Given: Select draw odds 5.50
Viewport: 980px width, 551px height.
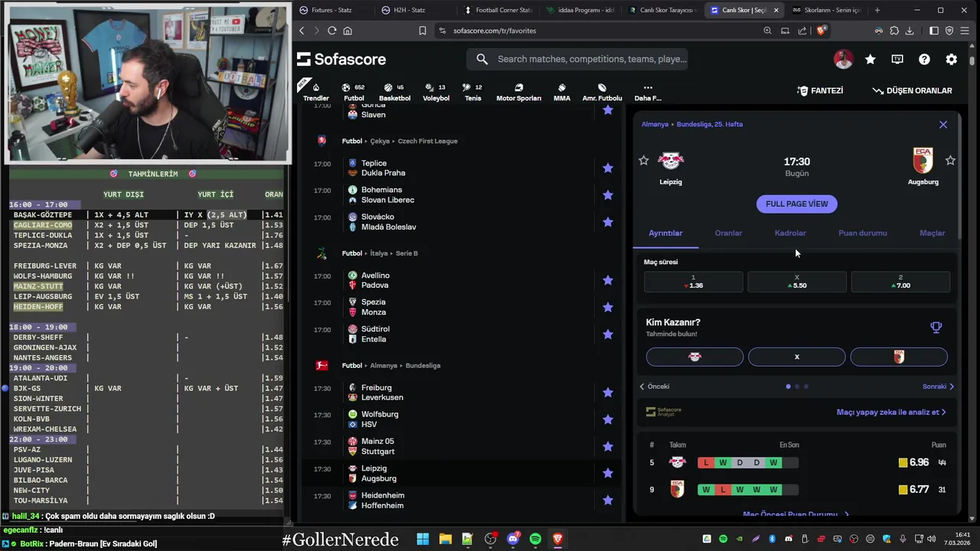Looking at the screenshot, I should 797,282.
